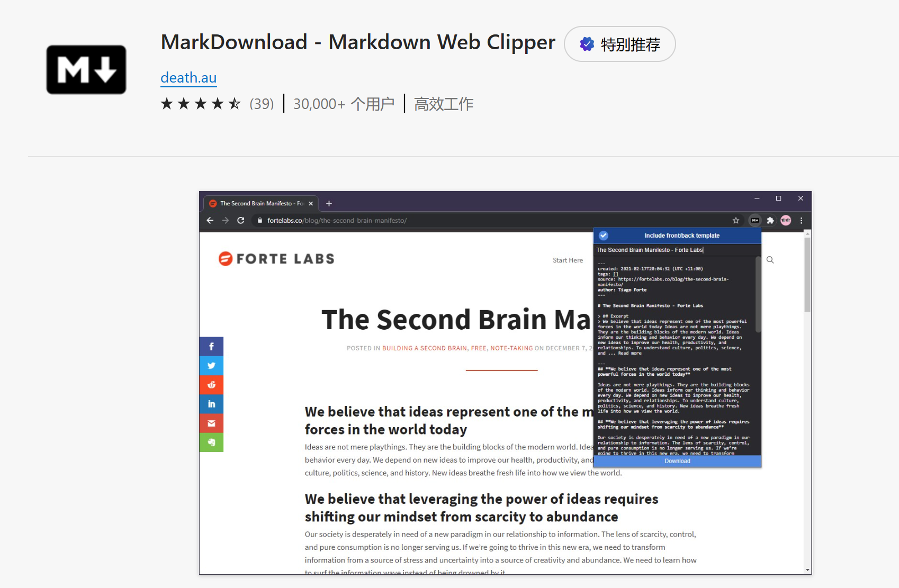
Task: Select the 30,000+ 个用户 user count text
Action: coord(344,104)
